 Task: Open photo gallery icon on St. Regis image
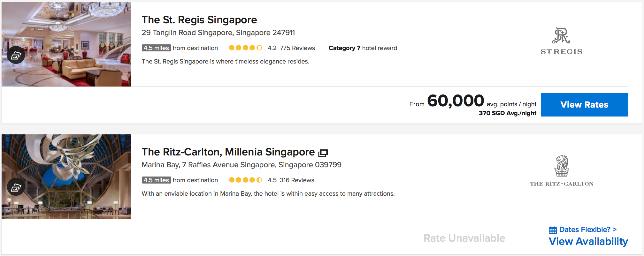click(x=16, y=55)
